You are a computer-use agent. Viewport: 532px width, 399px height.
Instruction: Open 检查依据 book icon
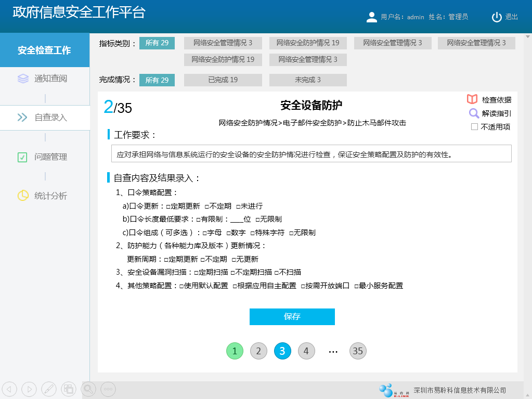[x=472, y=100]
